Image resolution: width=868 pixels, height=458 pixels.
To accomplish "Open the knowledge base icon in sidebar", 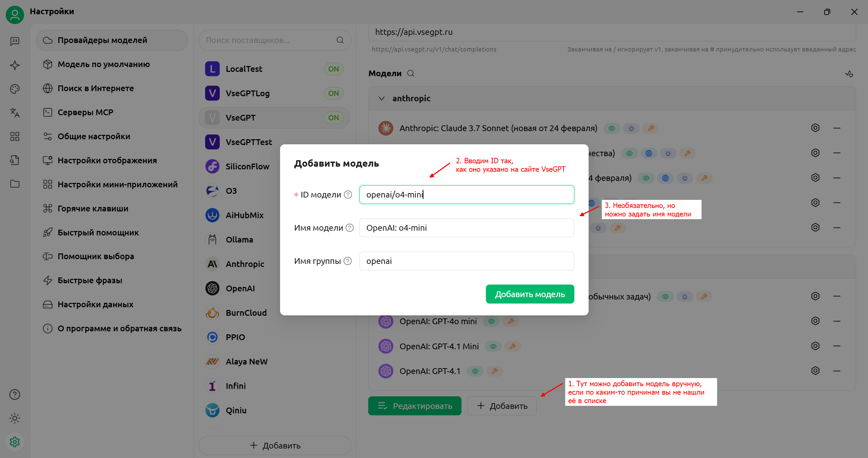I will pos(15,160).
